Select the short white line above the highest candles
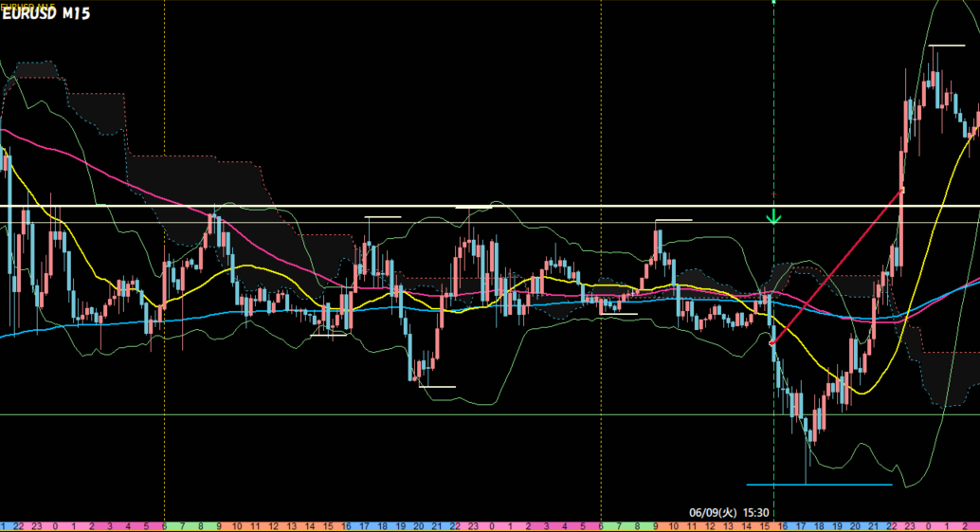Viewport: 980px width, 532px height. click(x=947, y=46)
